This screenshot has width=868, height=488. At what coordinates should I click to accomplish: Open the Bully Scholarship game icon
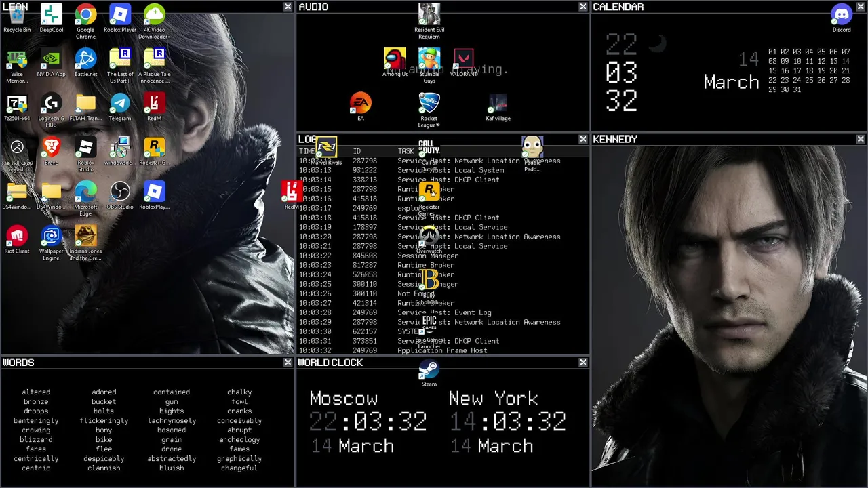click(x=429, y=287)
